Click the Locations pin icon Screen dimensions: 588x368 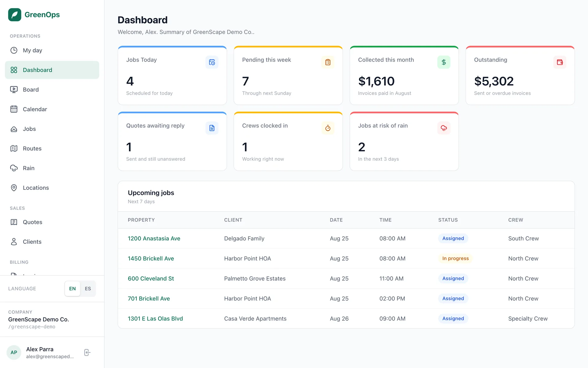[x=14, y=188]
